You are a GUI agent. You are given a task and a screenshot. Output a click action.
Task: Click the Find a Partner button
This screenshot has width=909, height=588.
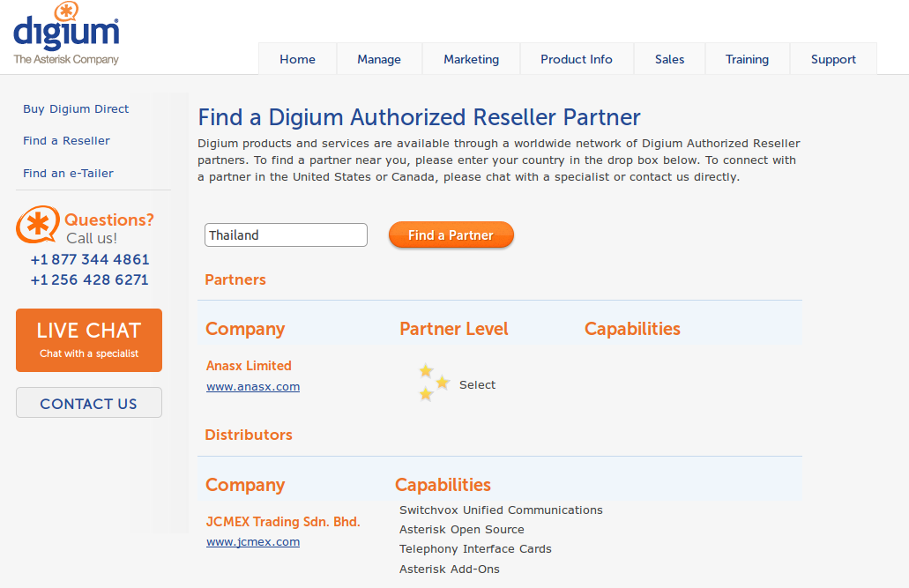451,234
